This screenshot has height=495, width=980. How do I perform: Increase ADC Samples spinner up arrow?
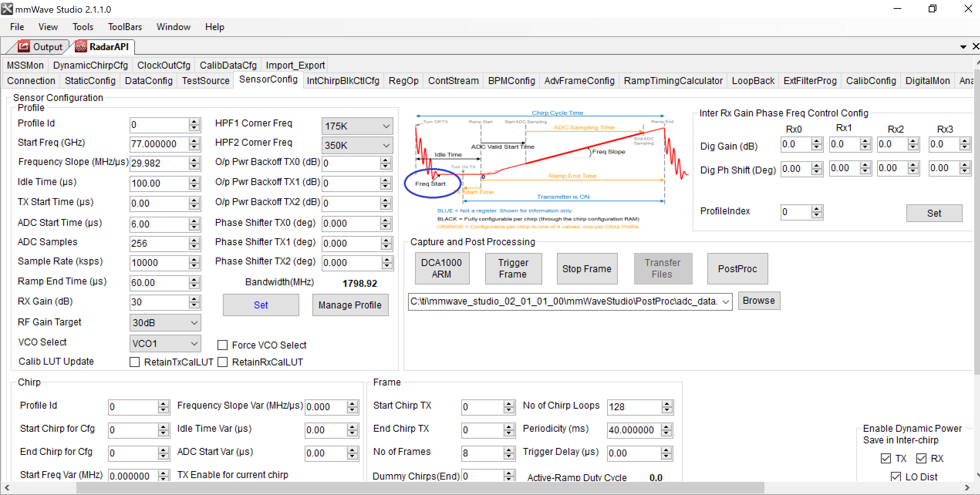coord(194,240)
